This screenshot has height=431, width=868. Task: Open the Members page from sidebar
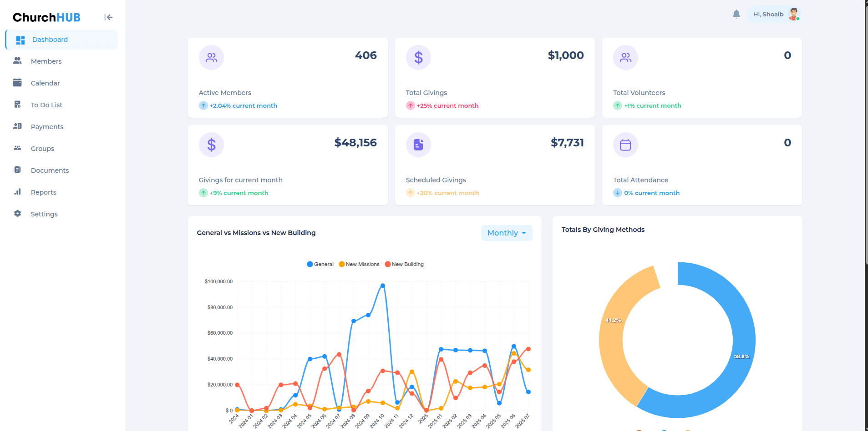[46, 61]
